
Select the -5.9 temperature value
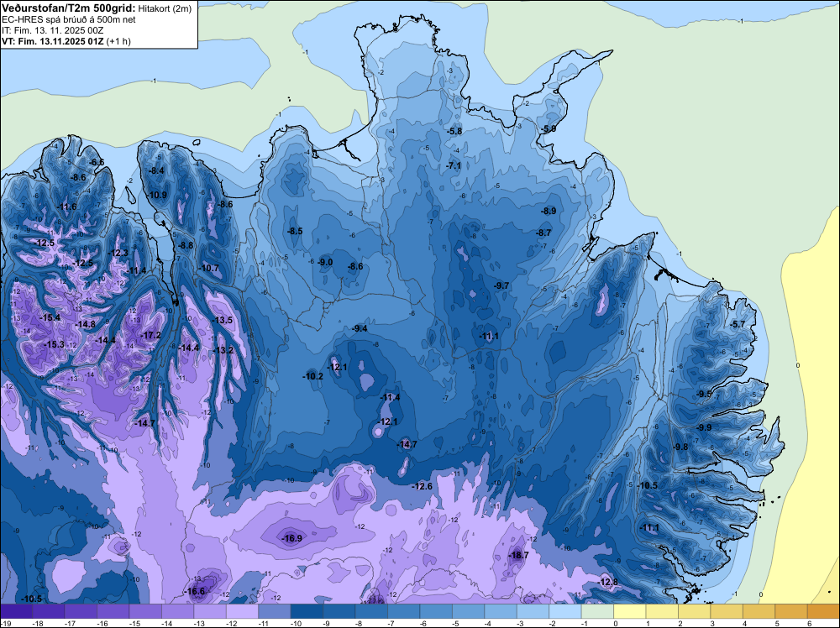click(x=548, y=128)
